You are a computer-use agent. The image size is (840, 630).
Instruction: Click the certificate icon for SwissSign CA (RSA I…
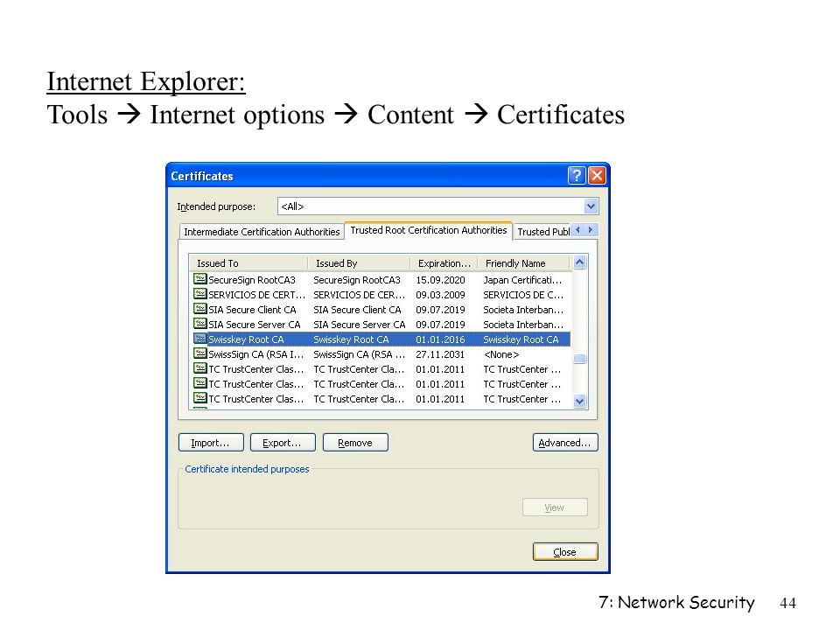pos(199,353)
